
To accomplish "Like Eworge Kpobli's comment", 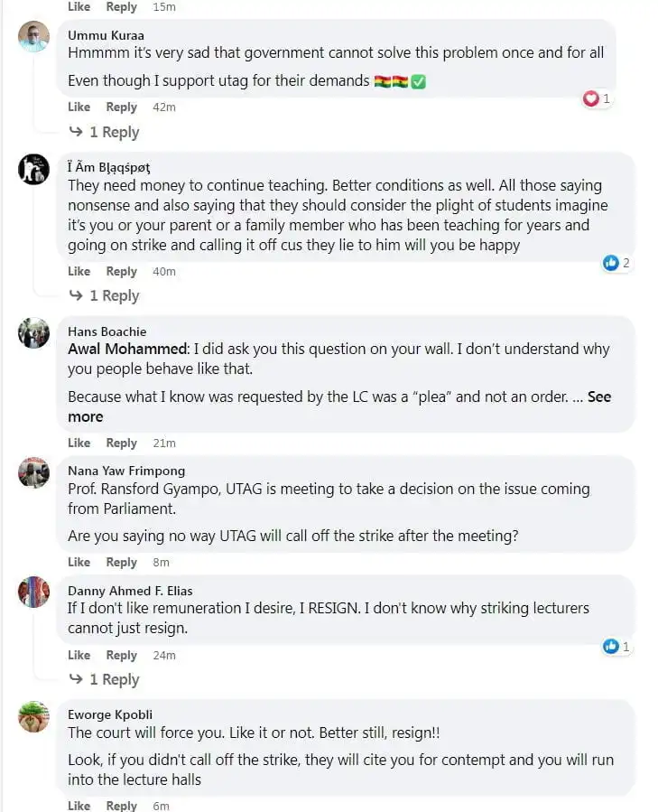I will tap(79, 805).
